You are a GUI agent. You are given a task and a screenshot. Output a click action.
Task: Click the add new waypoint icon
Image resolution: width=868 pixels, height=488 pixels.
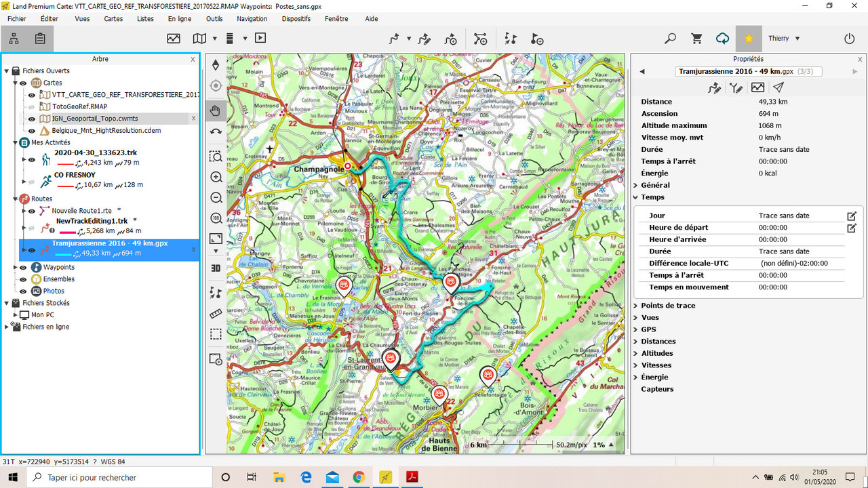(x=537, y=39)
